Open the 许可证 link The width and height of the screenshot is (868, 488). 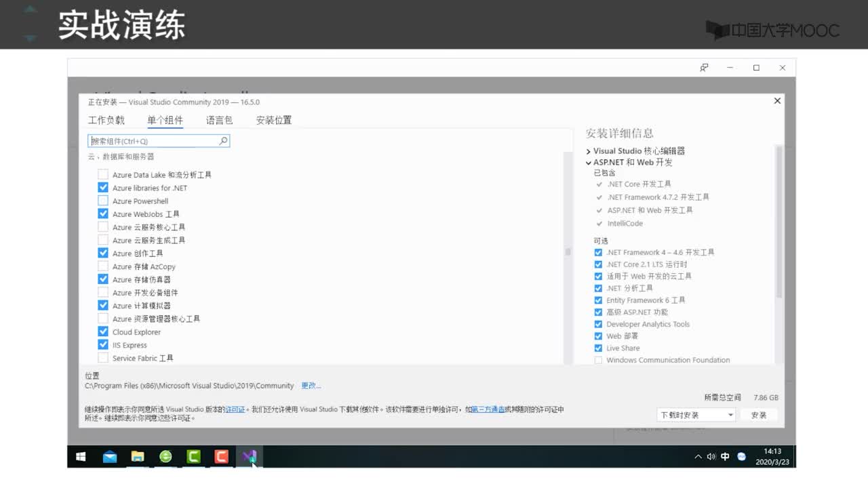235,409
